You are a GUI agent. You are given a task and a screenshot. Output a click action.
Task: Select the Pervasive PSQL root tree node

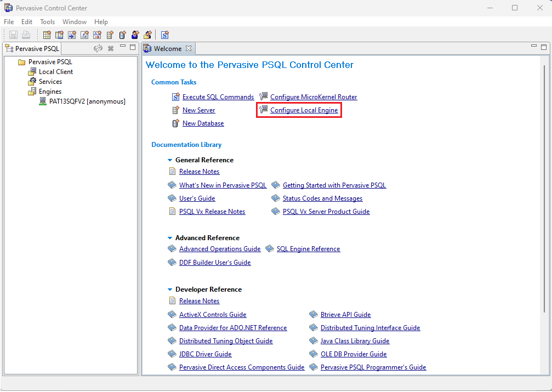(x=50, y=62)
